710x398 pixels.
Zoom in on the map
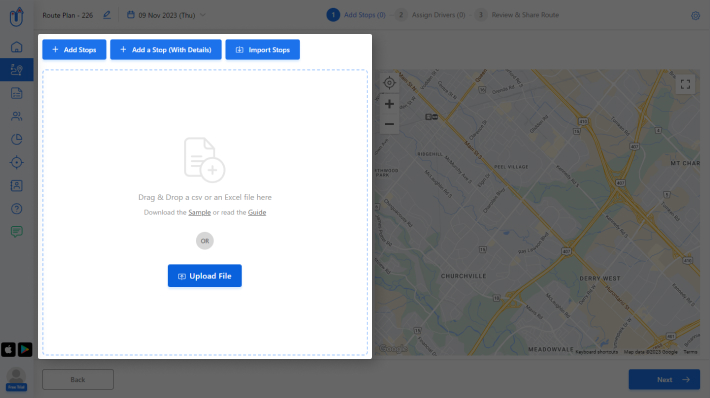(389, 104)
